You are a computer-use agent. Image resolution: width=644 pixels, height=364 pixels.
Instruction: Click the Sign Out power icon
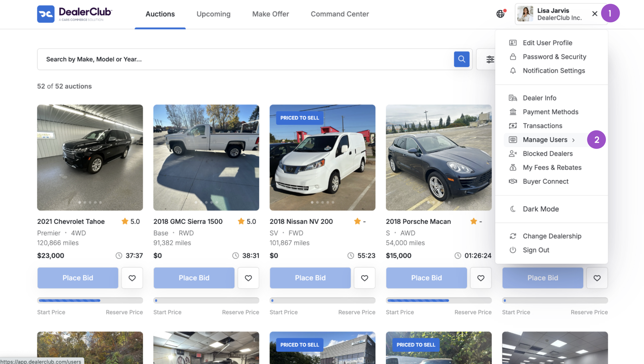(513, 250)
